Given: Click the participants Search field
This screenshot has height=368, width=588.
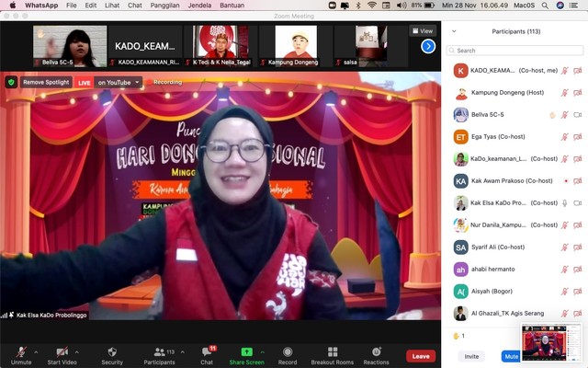Looking at the screenshot, I should click(514, 51).
